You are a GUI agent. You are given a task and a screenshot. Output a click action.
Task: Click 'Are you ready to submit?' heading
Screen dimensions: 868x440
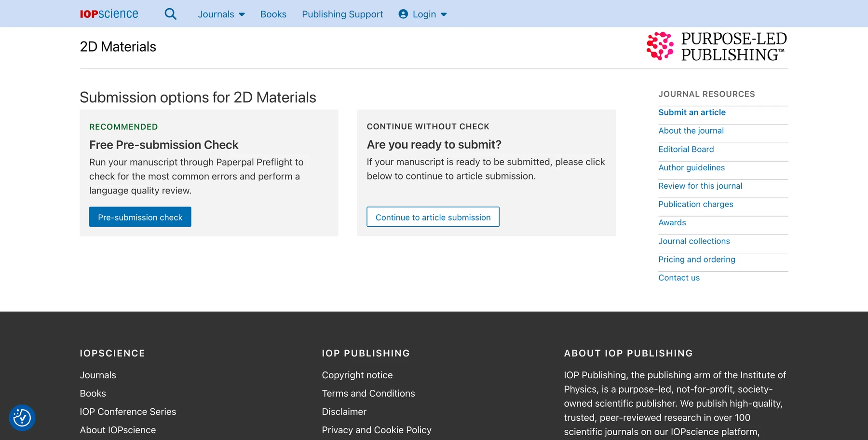tap(434, 144)
